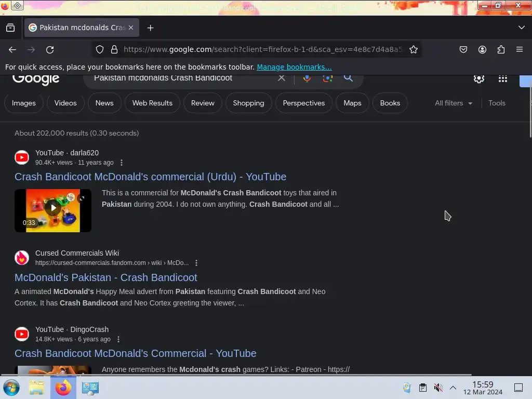Image resolution: width=532 pixels, height=399 pixels.
Task: Open Crash Bandicoot McDonald's commercial (Urdu) link
Action: click(x=150, y=177)
